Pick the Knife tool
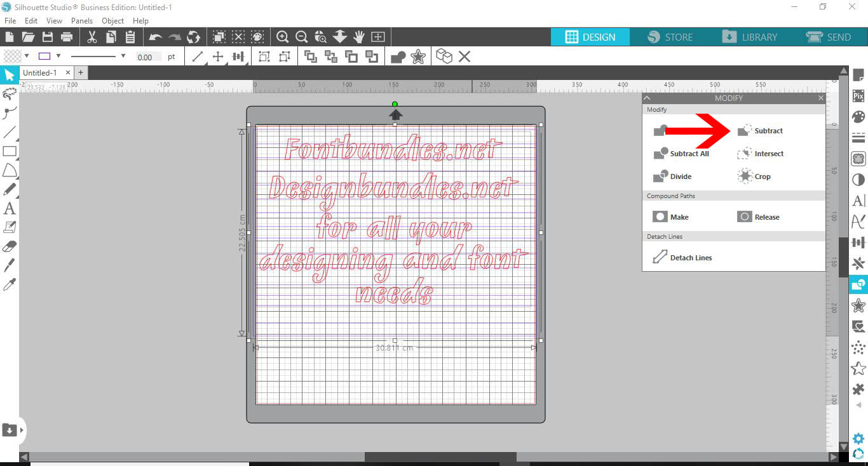The height and width of the screenshot is (466, 868). pyautogui.click(x=10, y=265)
